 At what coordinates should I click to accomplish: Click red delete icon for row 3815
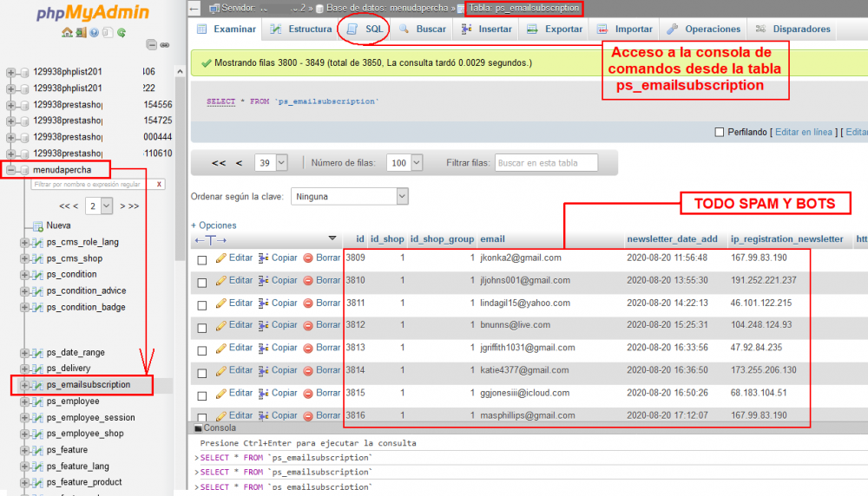tap(308, 394)
